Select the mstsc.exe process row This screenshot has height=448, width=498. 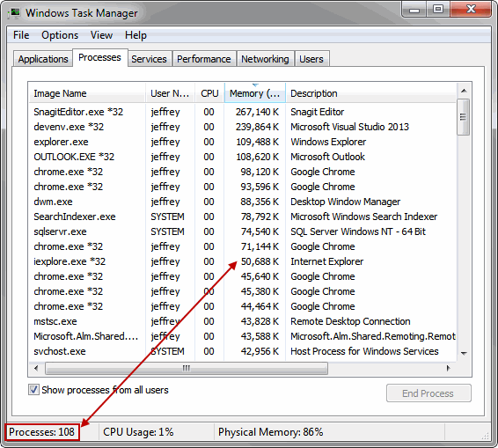[x=243, y=321]
